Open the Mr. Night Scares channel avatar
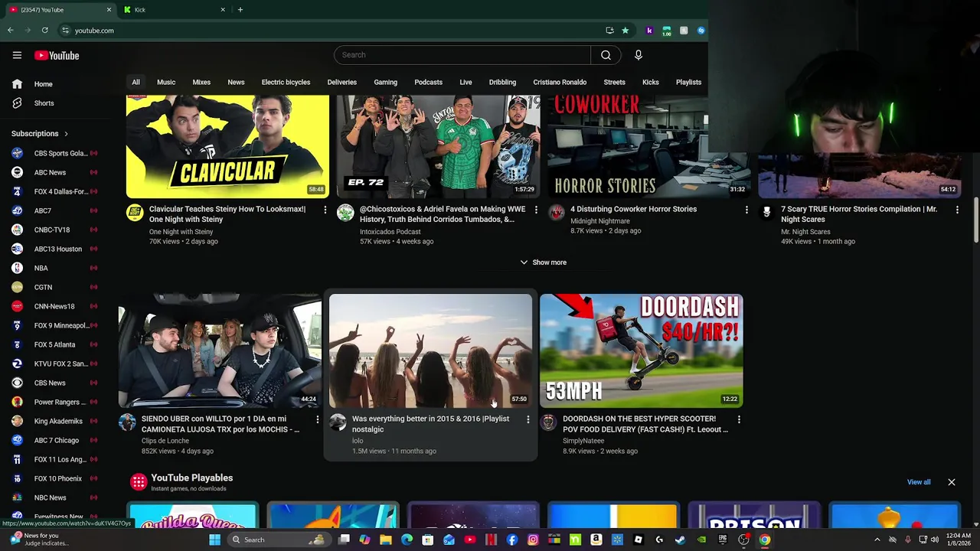Image resolution: width=980 pixels, height=551 pixels. (766, 213)
